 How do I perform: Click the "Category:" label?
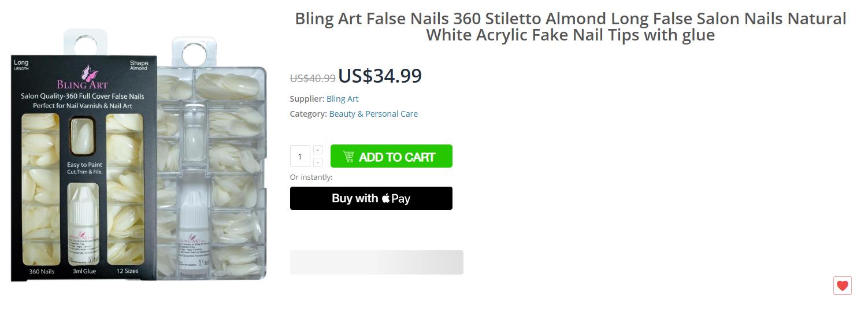pyautogui.click(x=308, y=114)
